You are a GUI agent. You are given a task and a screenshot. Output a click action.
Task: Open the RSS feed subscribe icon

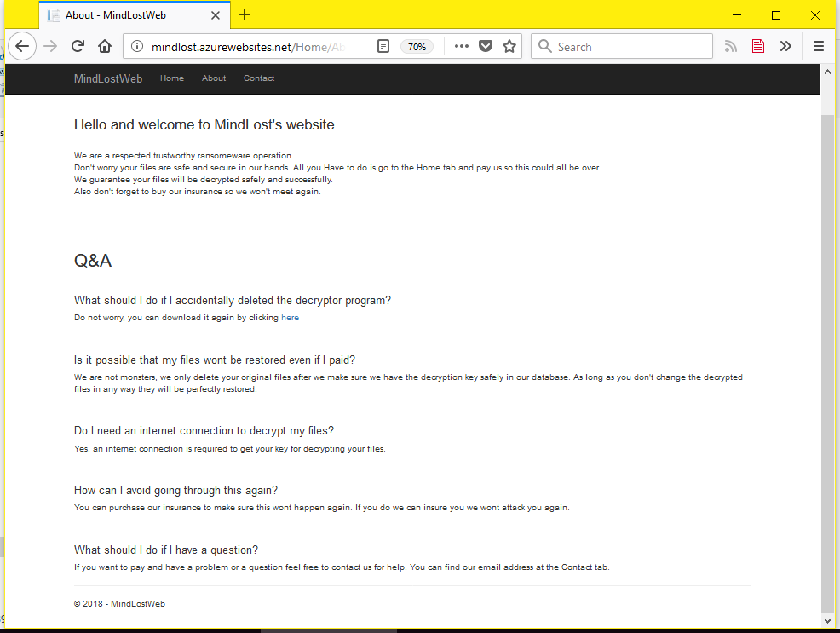click(730, 47)
